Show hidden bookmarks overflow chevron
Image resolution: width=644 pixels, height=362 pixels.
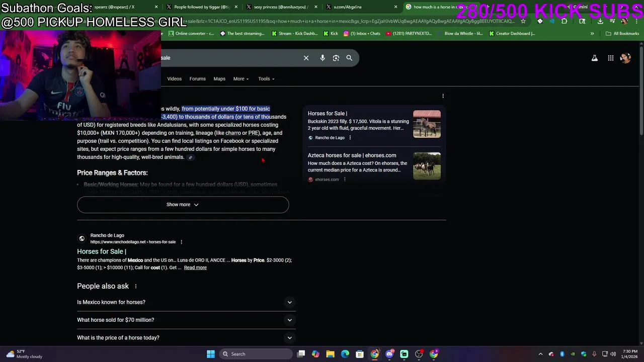click(x=592, y=34)
